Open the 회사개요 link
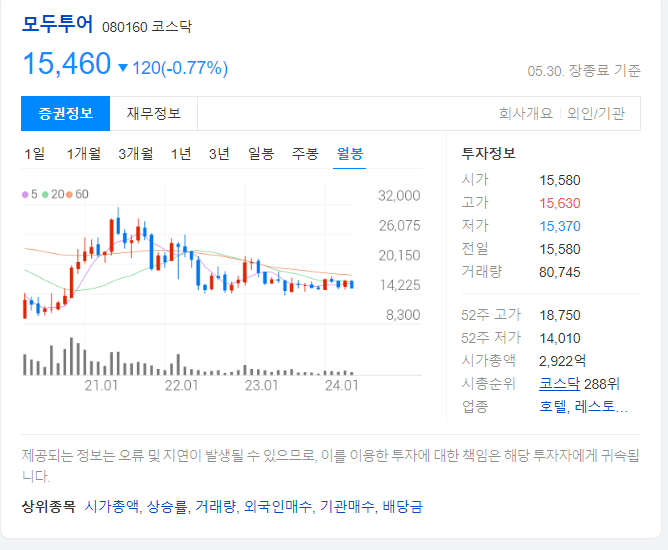668x550 pixels. 526,113
